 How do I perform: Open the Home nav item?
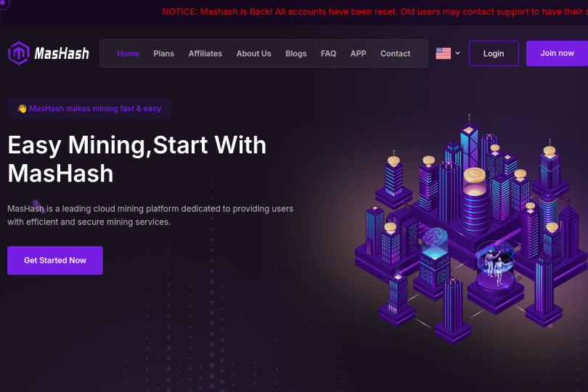(128, 54)
